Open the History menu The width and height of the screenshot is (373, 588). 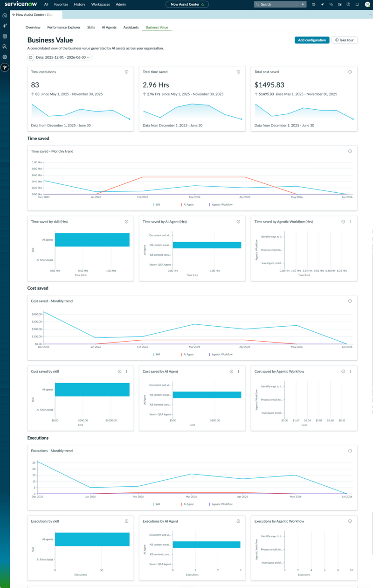80,4
